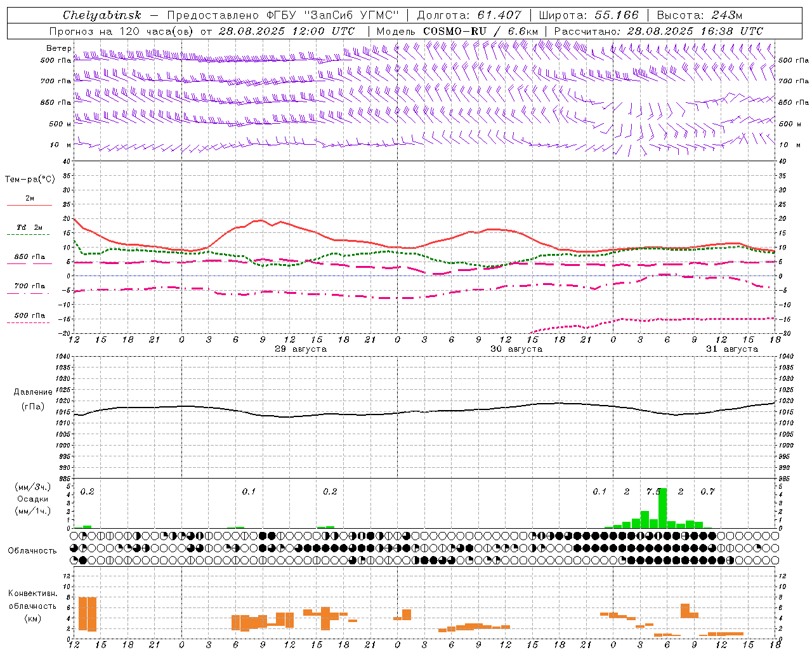Click the 'Высота: 243м' elevation text

(700, 15)
